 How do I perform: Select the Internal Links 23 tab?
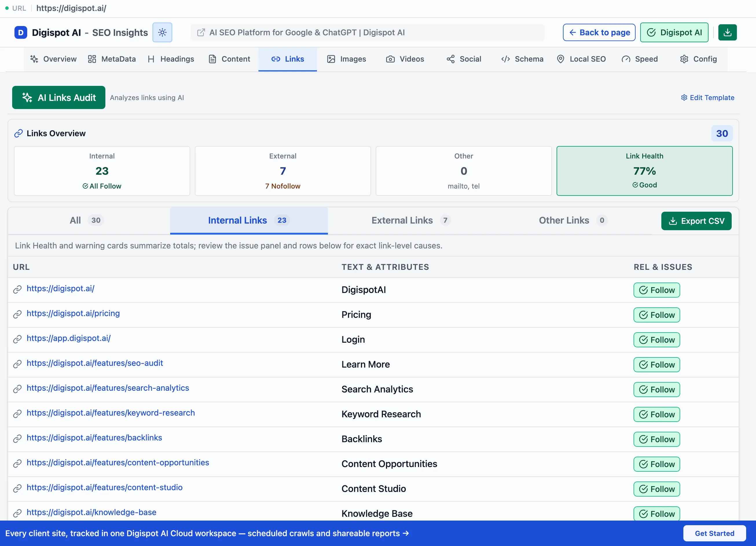(x=249, y=221)
